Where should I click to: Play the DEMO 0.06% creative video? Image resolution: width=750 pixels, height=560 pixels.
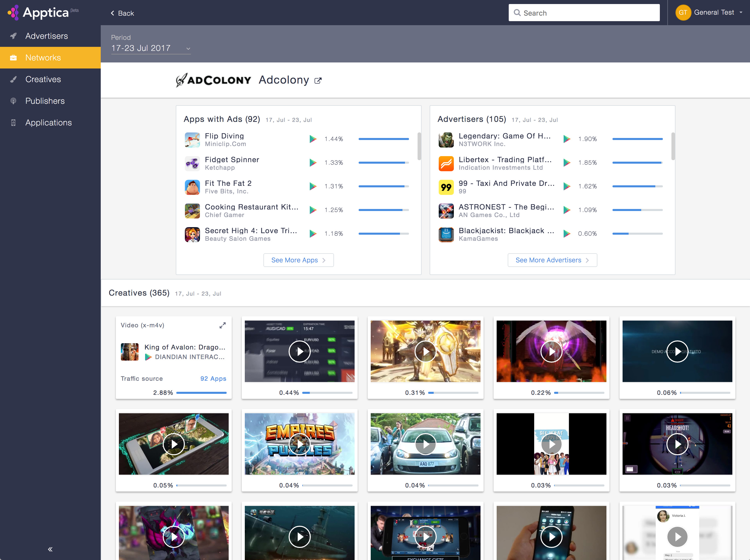677,352
